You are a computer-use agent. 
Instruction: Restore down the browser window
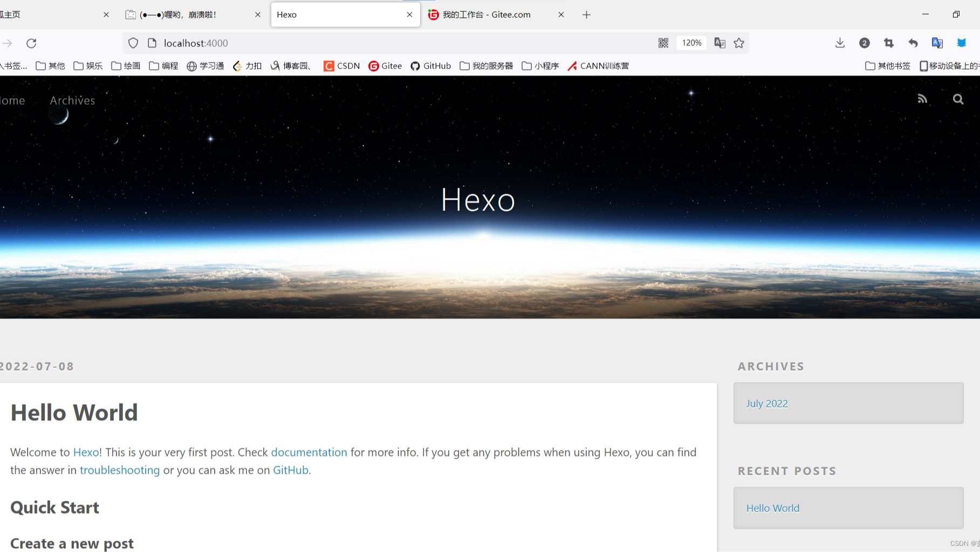956,15
